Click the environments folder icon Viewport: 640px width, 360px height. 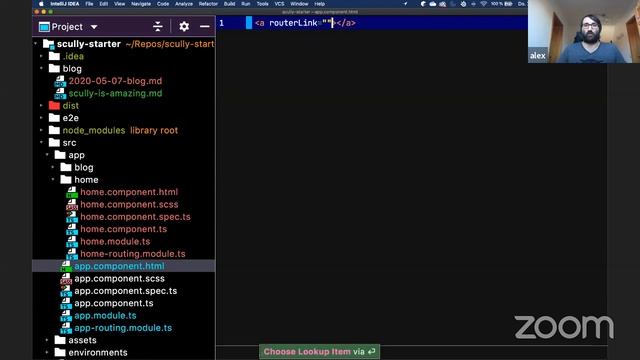pos(60,352)
